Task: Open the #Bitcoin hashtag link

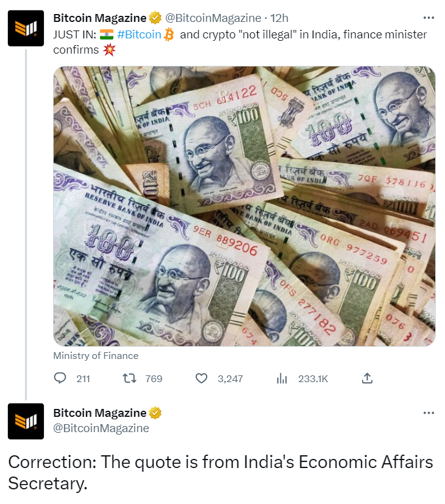Action: (139, 34)
